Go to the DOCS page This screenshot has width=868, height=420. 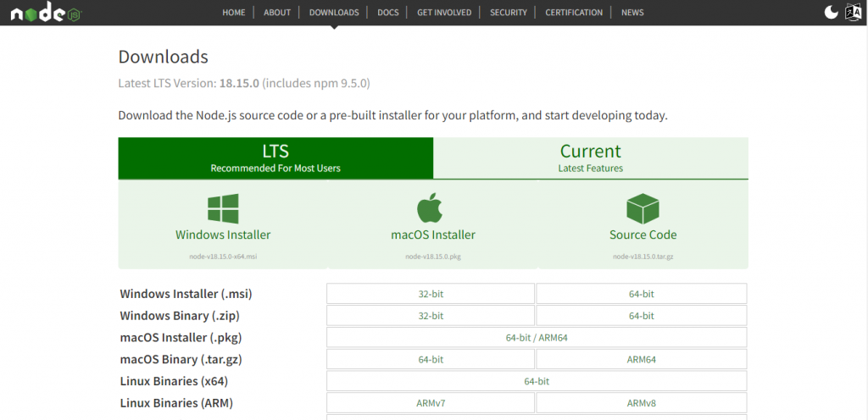(x=387, y=13)
